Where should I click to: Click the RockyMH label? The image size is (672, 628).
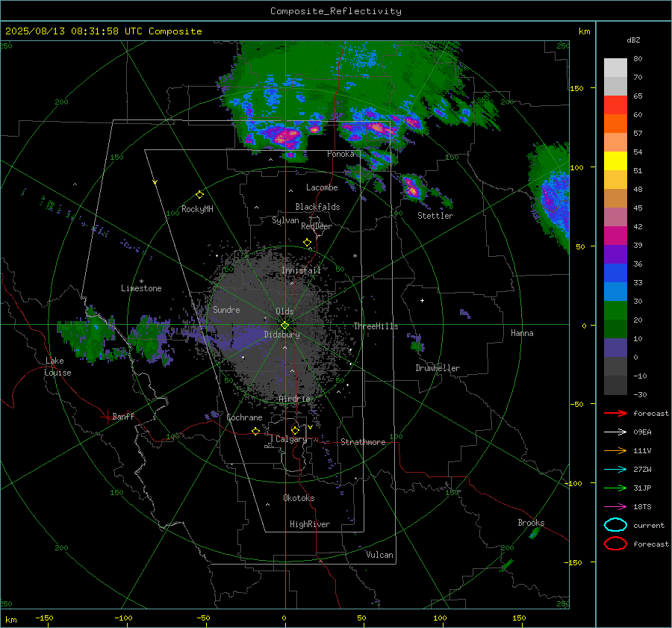(x=197, y=209)
